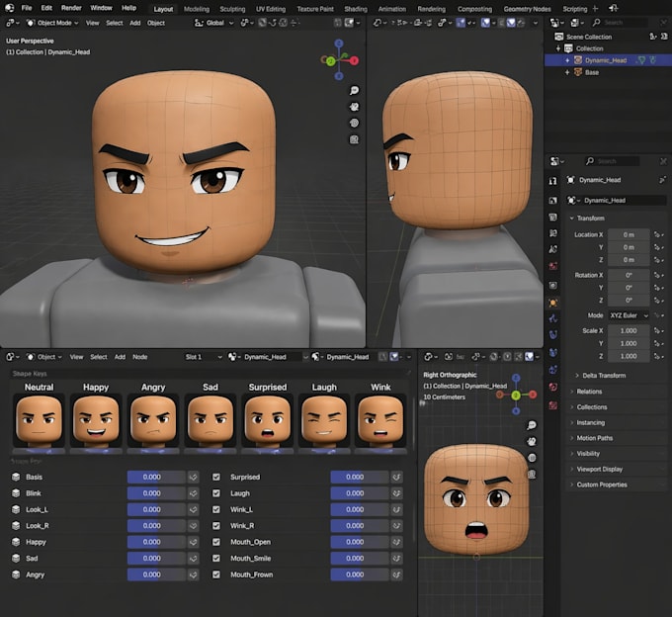The width and height of the screenshot is (672, 617).
Task: Click the Location X field
Action: point(629,235)
